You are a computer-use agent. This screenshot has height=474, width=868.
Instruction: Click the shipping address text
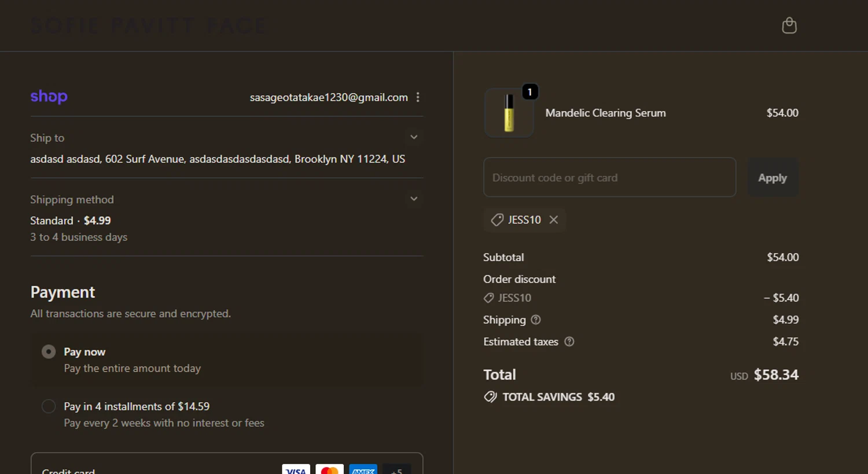pyautogui.click(x=218, y=159)
